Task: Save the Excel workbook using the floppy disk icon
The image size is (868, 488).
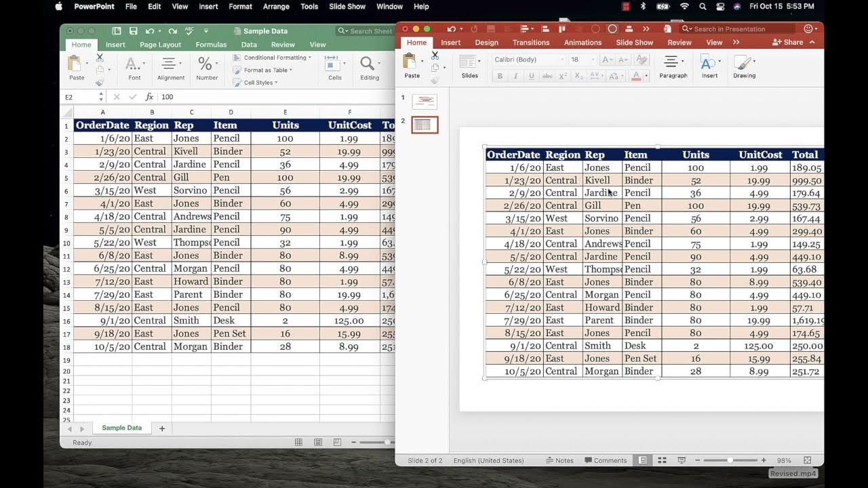Action: (133, 31)
